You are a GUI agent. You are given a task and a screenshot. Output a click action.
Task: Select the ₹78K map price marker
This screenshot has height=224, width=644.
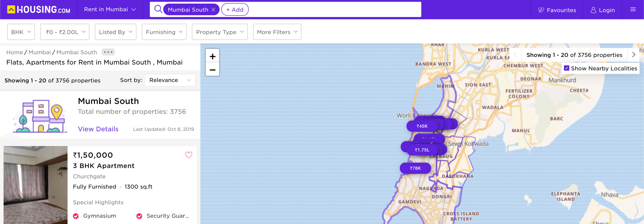415,168
